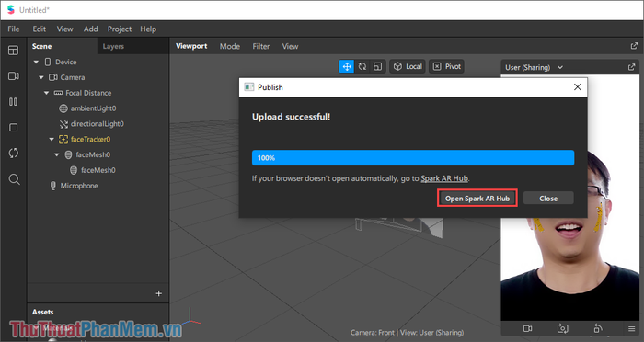Select faceTracker0 in the Scene tree
The width and height of the screenshot is (644, 342).
90,139
